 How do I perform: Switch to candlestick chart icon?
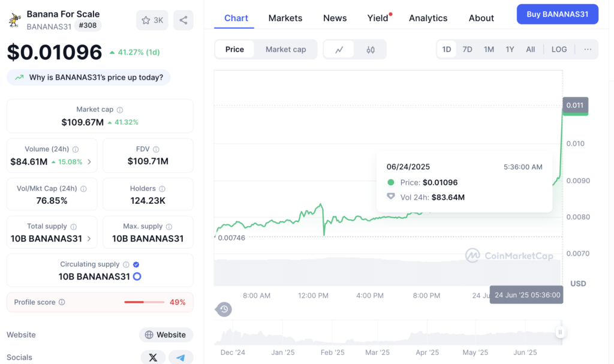[x=371, y=50]
